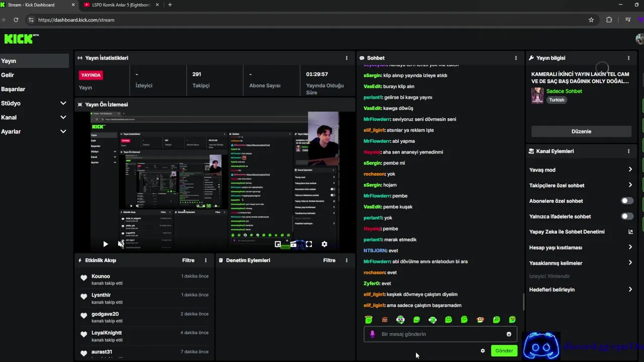Open Yapay Zeka ile Sohbet Denetimi link icon
The image size is (644, 362).
(630, 232)
